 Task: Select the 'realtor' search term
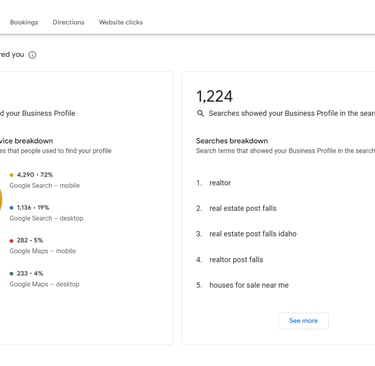click(x=220, y=183)
